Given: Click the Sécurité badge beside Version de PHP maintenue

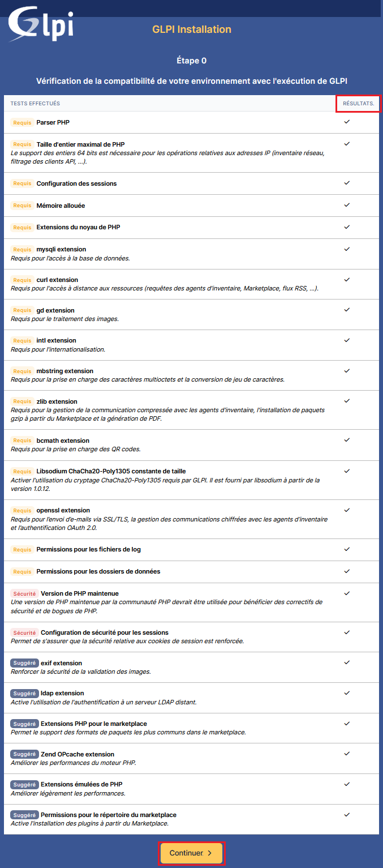Looking at the screenshot, I should pos(24,593).
